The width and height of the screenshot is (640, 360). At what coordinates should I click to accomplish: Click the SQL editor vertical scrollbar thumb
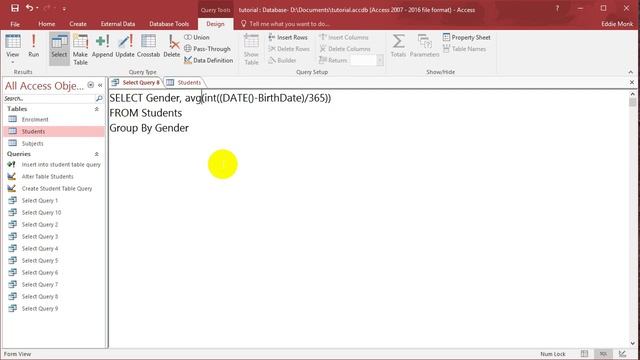click(x=632, y=102)
